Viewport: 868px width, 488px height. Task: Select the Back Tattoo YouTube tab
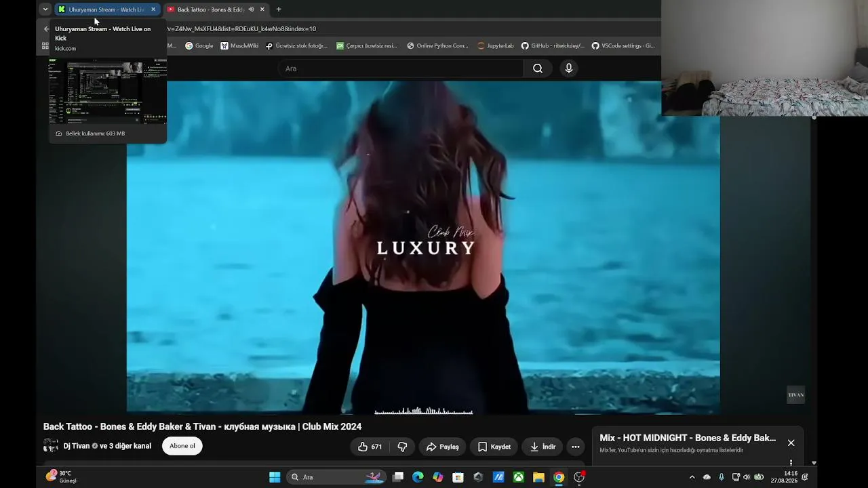click(x=217, y=9)
